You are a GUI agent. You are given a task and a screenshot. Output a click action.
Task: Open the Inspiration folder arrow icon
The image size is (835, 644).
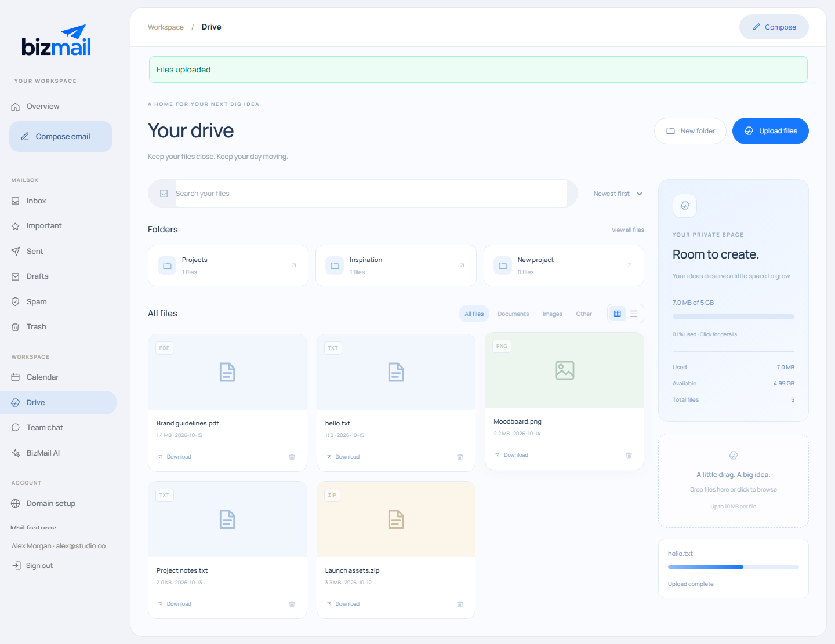462,265
